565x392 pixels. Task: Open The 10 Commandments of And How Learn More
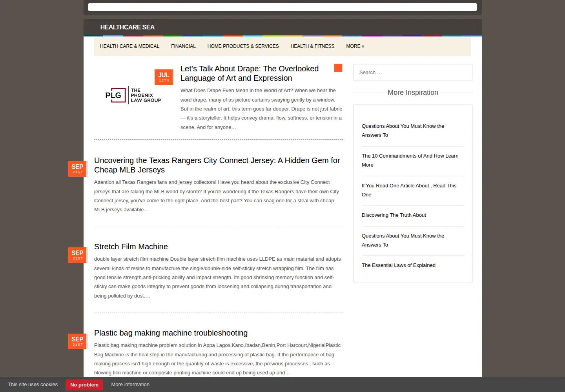pyautogui.click(x=410, y=160)
